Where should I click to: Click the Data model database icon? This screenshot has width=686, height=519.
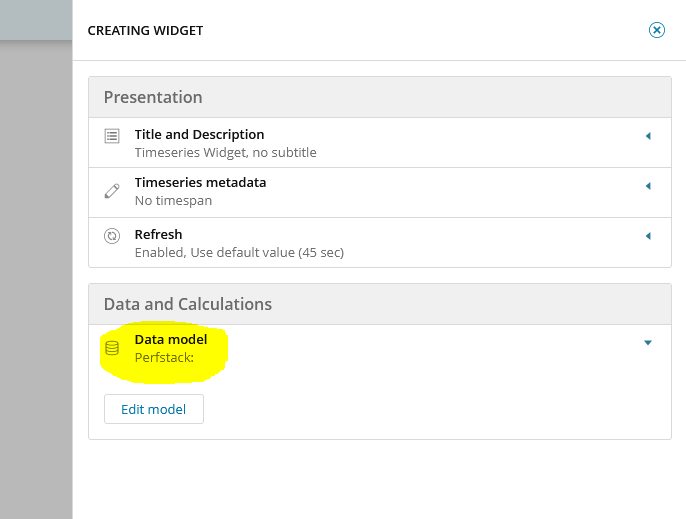112,348
